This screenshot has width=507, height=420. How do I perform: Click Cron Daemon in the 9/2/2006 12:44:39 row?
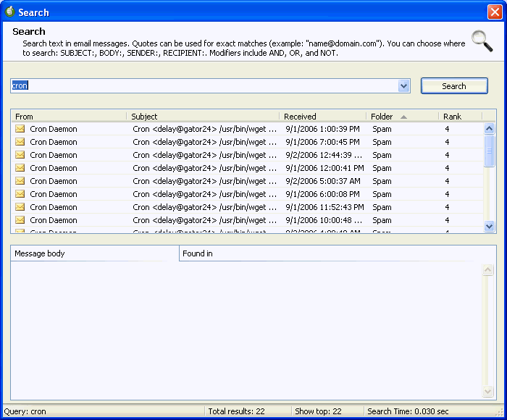click(54, 155)
